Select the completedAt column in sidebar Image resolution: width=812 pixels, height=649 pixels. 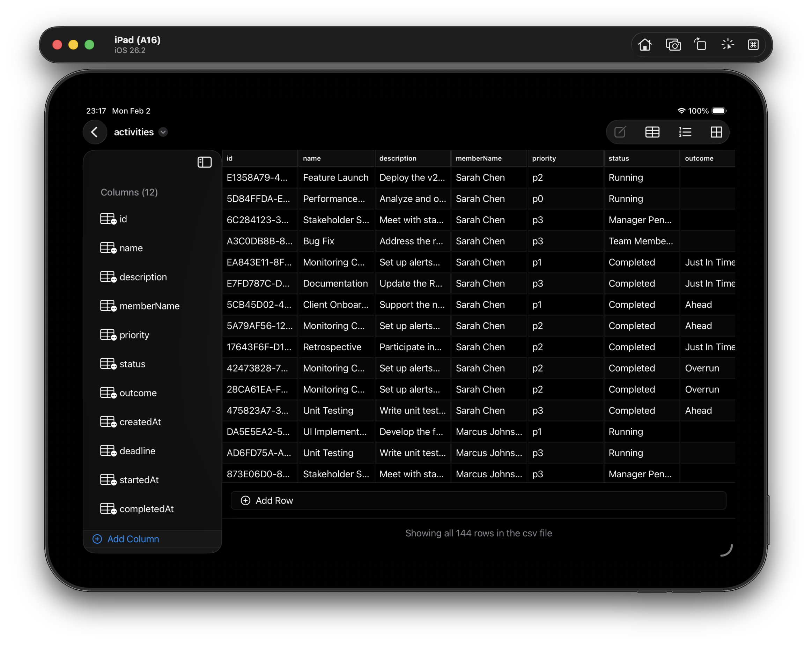pyautogui.click(x=146, y=509)
